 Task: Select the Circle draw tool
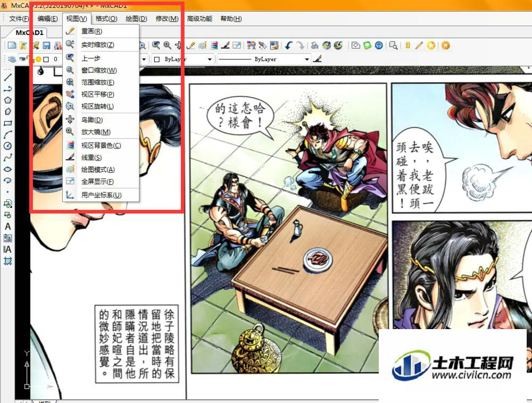(7, 146)
